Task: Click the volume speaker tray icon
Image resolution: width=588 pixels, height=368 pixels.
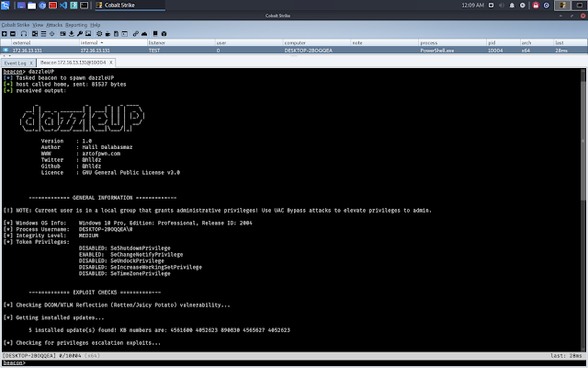Action: tap(502, 6)
